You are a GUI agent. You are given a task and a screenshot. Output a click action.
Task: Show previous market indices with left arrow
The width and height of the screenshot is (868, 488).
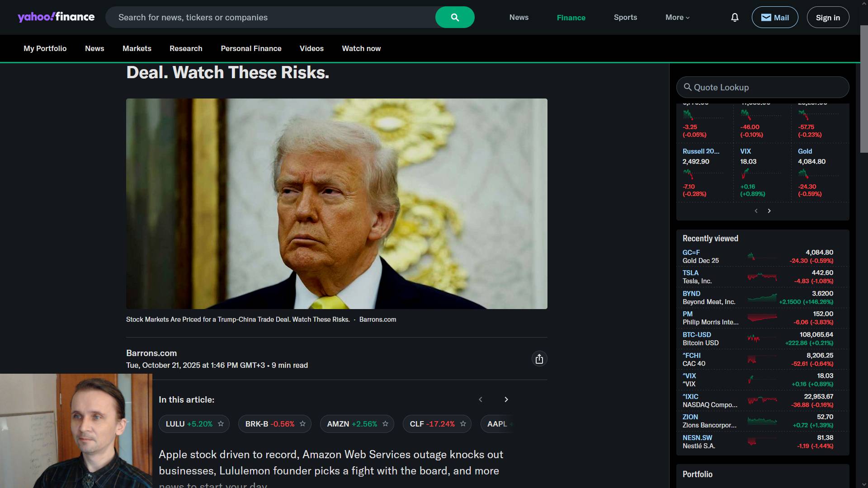pyautogui.click(x=756, y=211)
